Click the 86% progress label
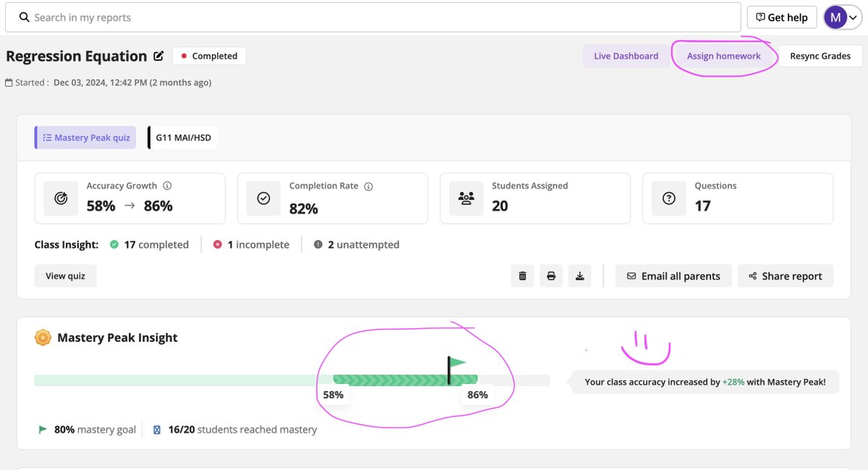 tap(477, 395)
